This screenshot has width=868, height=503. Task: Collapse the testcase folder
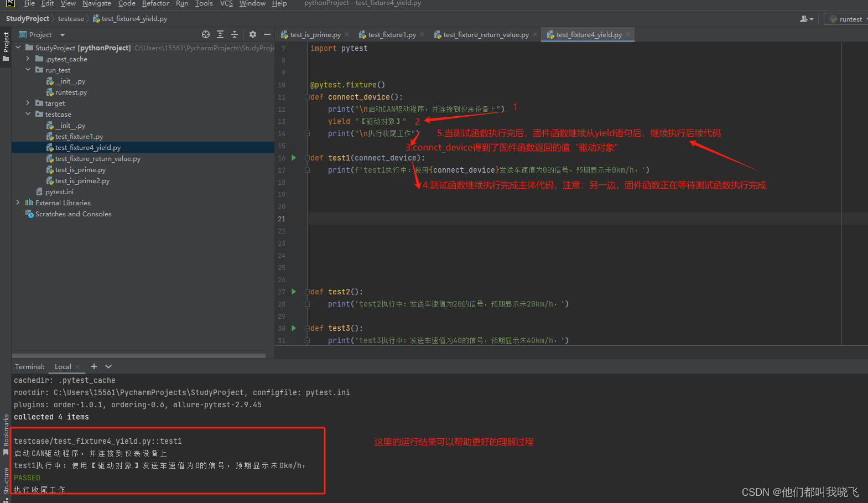(x=28, y=114)
